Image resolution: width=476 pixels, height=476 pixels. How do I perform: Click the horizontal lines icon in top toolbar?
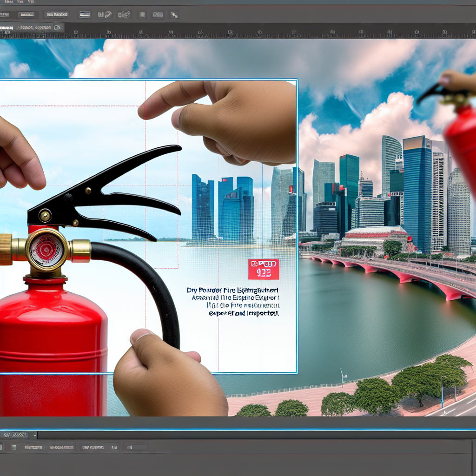click(x=85, y=14)
